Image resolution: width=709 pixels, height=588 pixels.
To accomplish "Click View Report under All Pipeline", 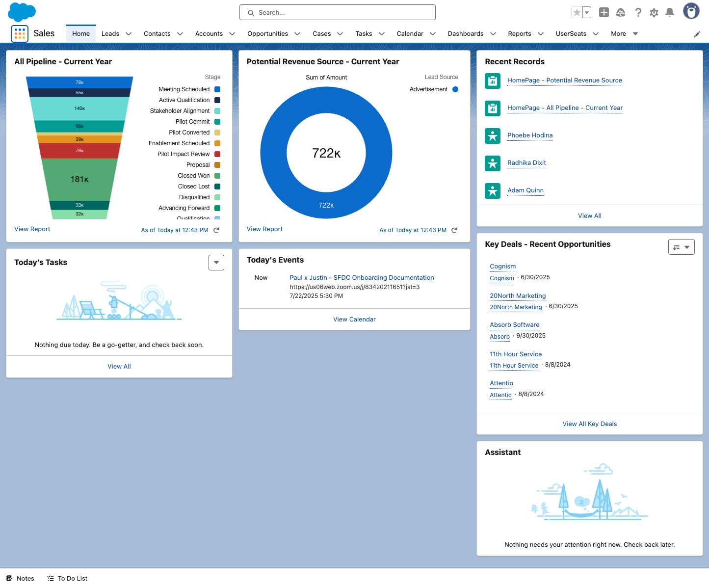I will coord(32,229).
